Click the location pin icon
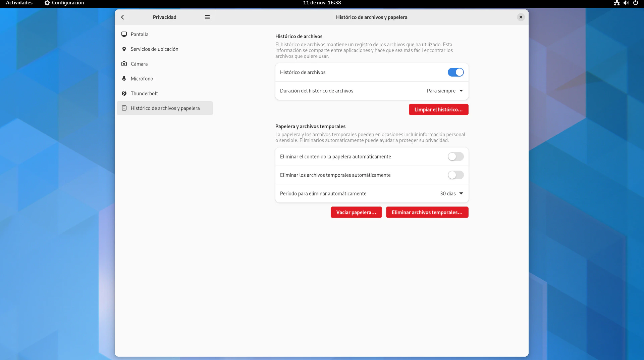The height and width of the screenshot is (360, 644). 124,49
